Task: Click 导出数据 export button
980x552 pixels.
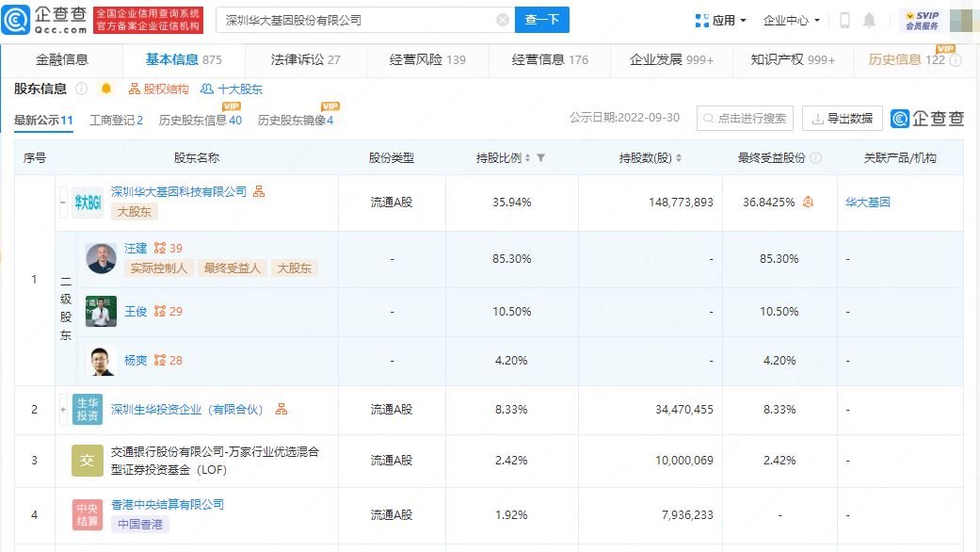Action: point(842,118)
